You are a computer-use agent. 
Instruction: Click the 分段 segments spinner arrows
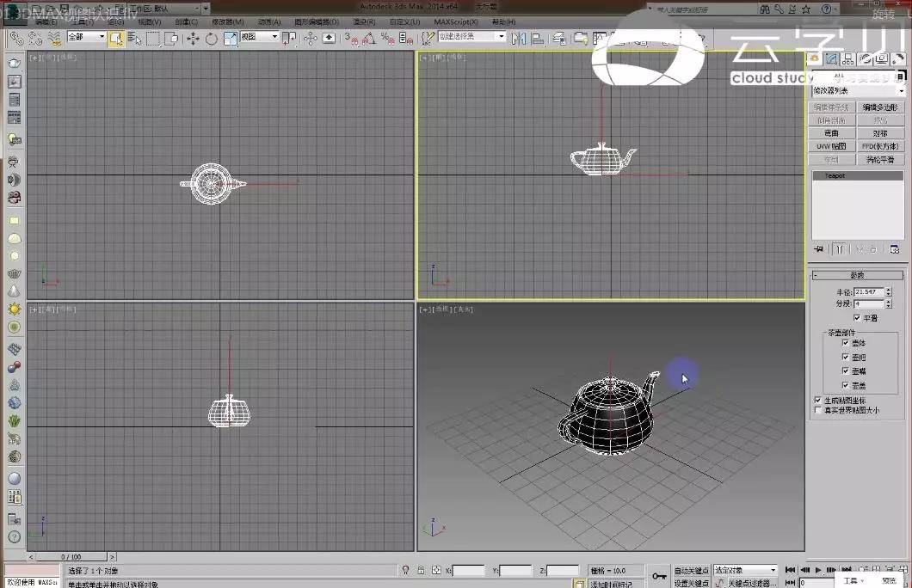[x=888, y=303]
